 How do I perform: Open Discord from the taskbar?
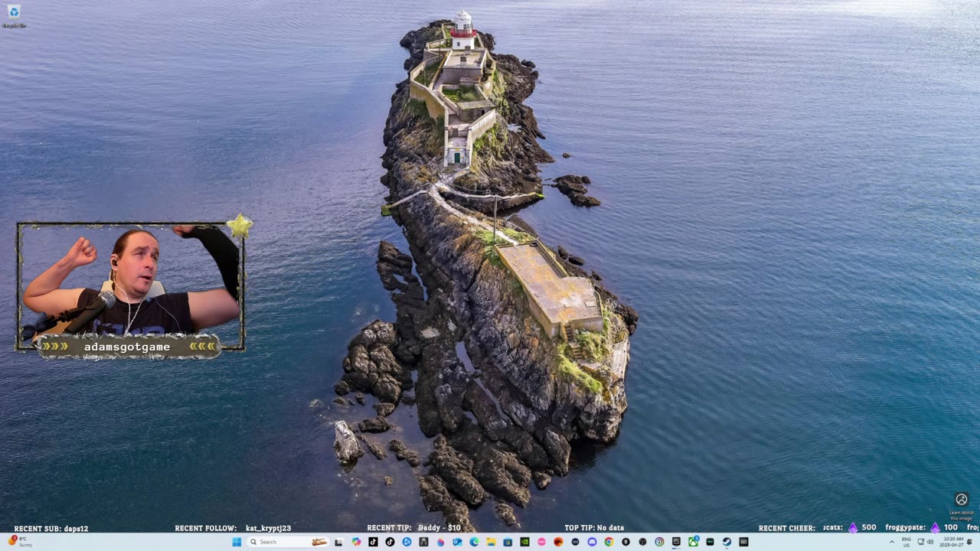point(592,542)
